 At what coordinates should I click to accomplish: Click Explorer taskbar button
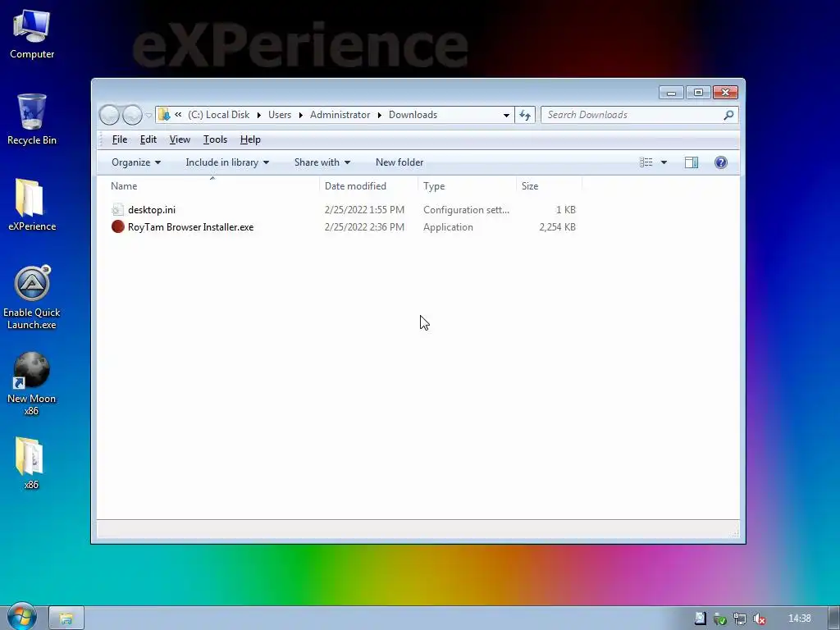point(66,619)
